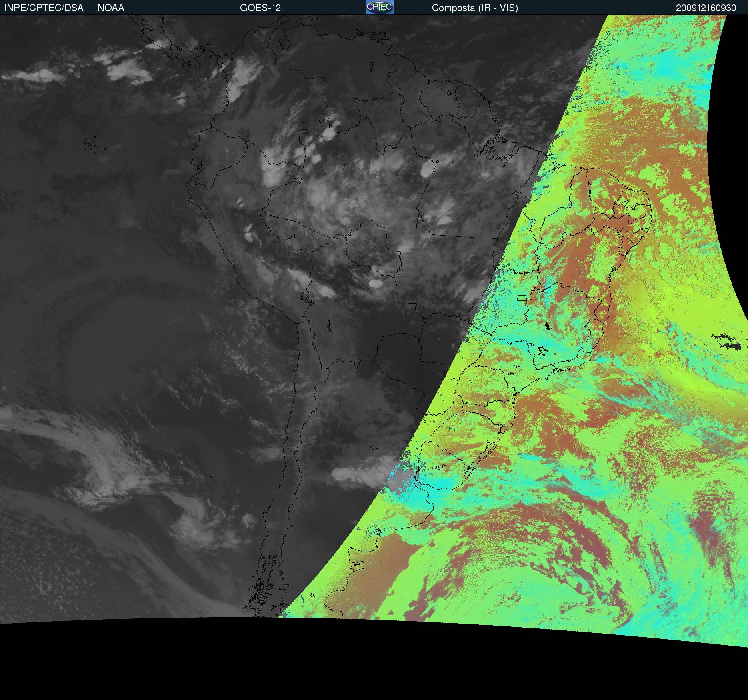The height and width of the screenshot is (700, 748).
Task: Click the 200912160930 timestamp
Action: [x=706, y=8]
